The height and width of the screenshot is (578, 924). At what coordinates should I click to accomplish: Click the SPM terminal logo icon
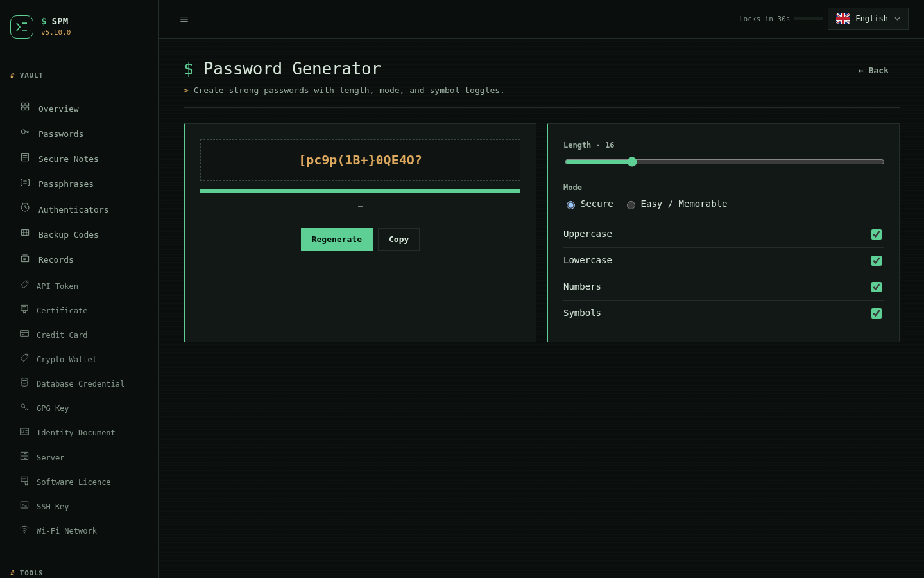click(22, 27)
